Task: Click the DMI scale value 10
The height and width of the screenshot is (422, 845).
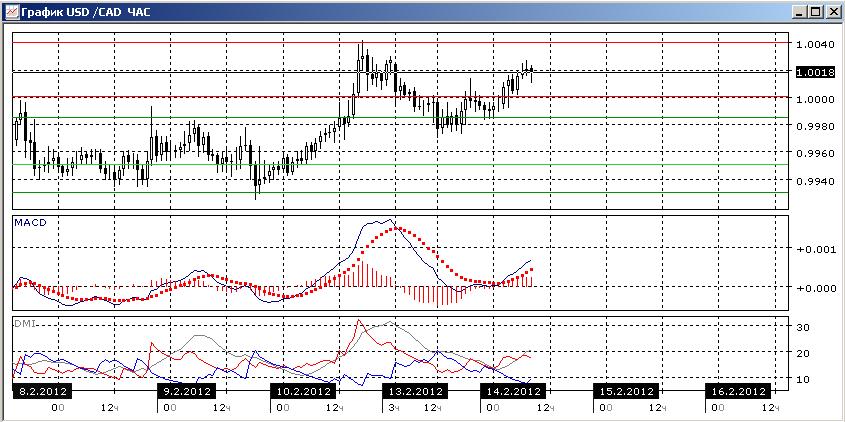Action: click(804, 379)
